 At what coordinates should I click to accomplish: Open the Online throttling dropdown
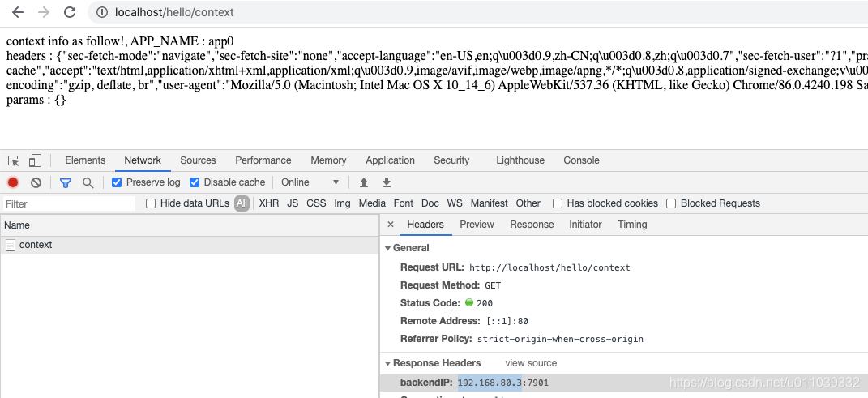(x=310, y=182)
